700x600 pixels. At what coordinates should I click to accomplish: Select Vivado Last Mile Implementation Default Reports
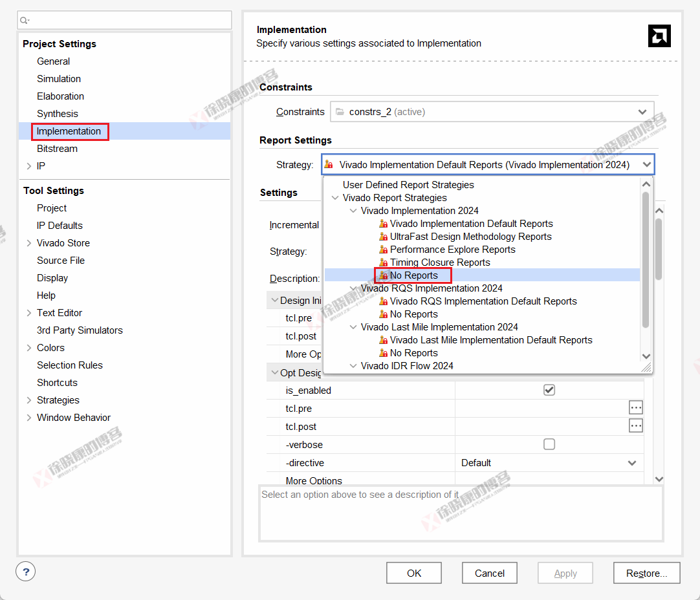point(491,340)
